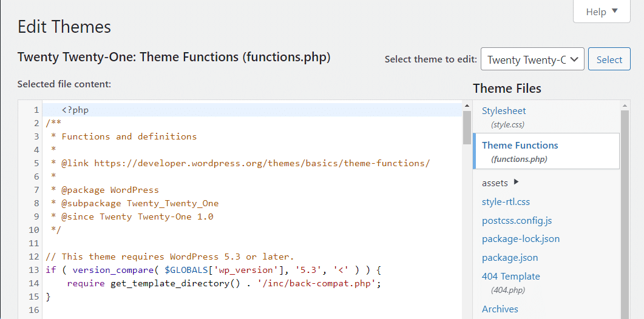The height and width of the screenshot is (319, 644).
Task: Click the assets folder label
Action: (495, 183)
